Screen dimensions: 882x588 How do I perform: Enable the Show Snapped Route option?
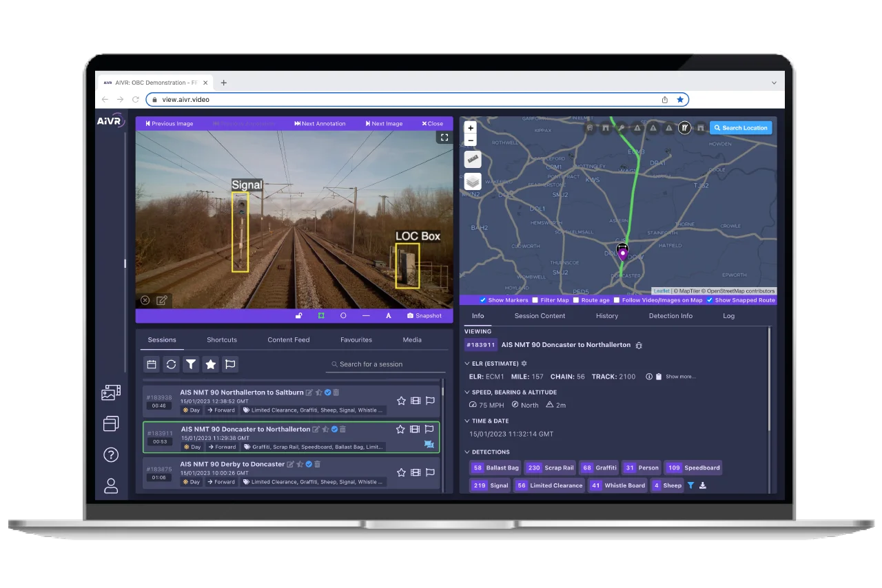[710, 300]
